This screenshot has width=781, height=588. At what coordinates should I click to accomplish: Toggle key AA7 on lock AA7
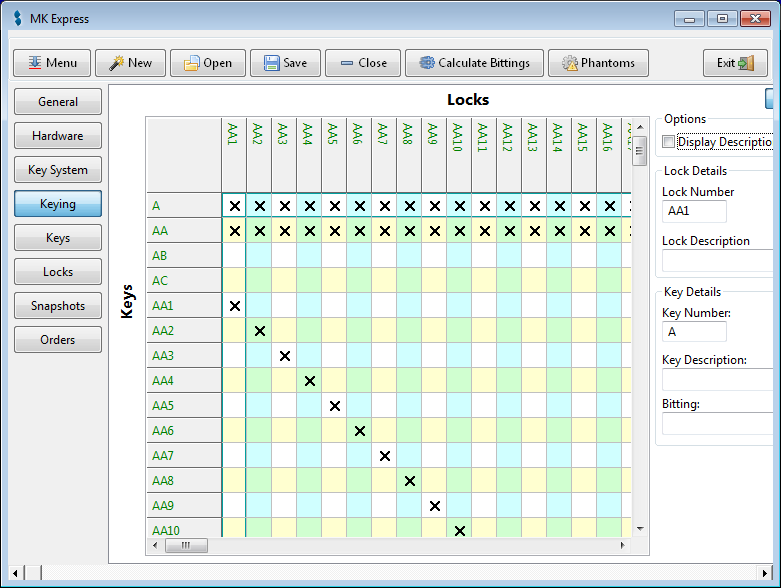point(385,456)
